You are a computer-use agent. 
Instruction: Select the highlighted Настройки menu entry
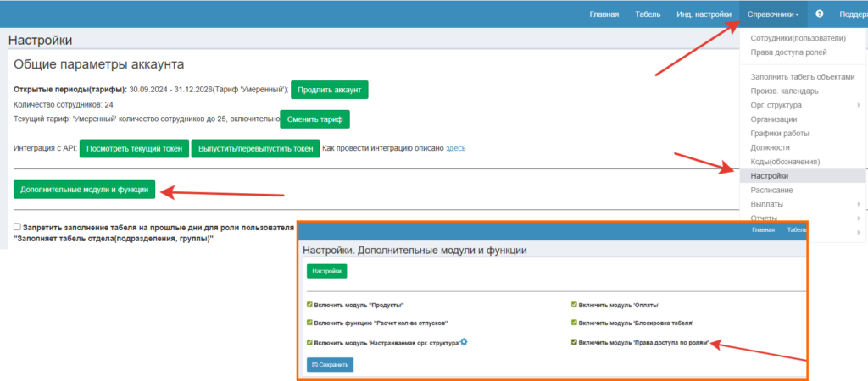pyautogui.click(x=803, y=176)
